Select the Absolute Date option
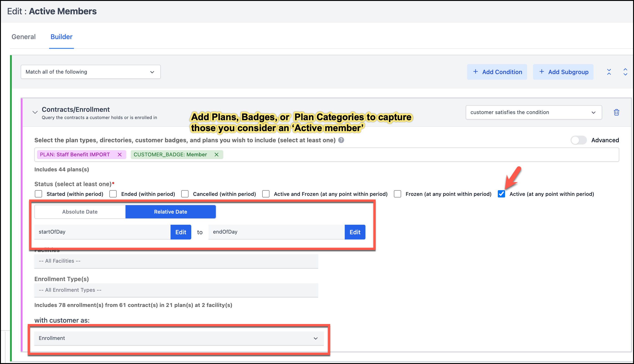The image size is (634, 364). click(80, 212)
